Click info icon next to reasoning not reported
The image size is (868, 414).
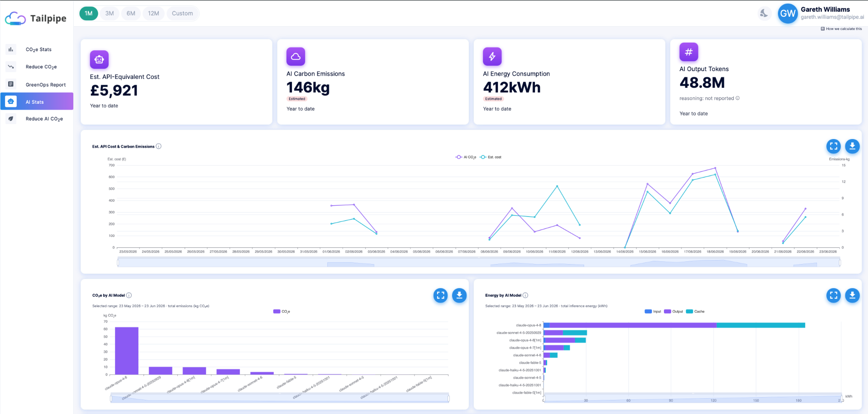pos(738,98)
